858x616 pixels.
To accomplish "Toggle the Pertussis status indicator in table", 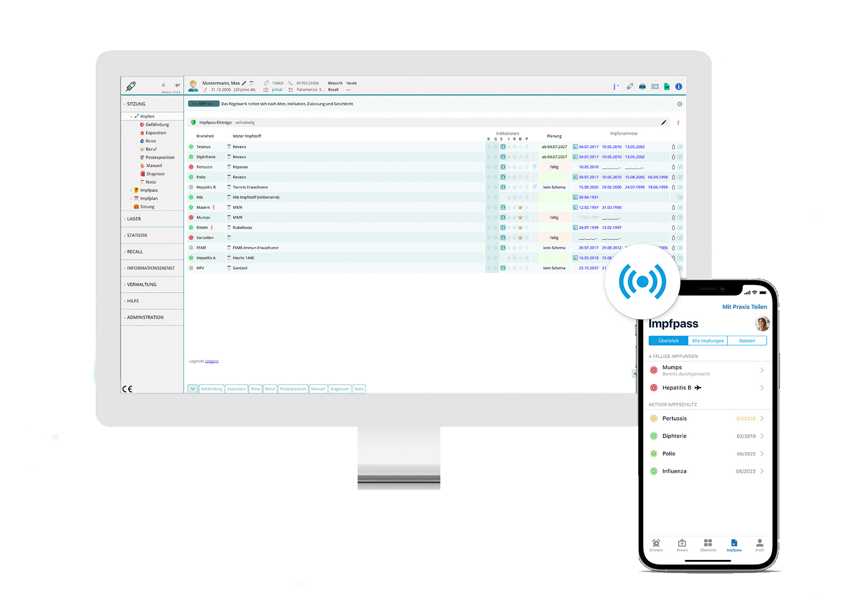I will [x=192, y=166].
